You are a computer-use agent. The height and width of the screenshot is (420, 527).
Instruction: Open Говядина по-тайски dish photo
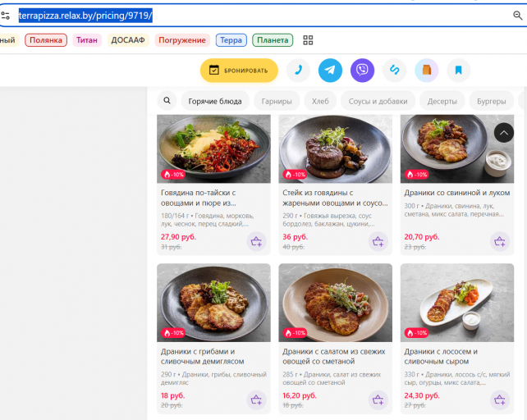click(213, 148)
